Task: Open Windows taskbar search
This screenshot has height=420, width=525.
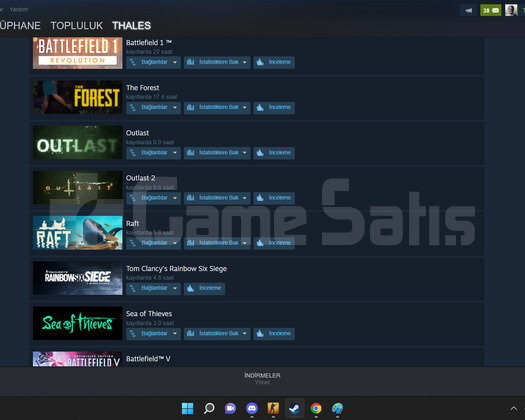Action: click(209, 408)
